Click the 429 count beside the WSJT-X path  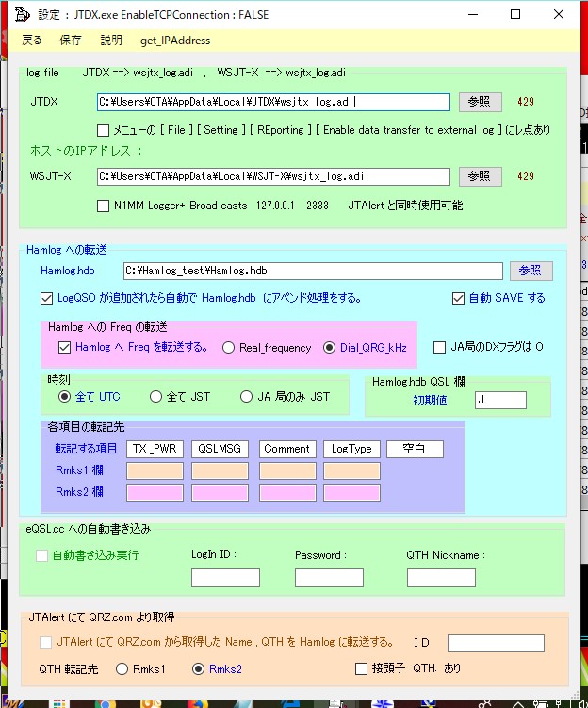click(526, 176)
